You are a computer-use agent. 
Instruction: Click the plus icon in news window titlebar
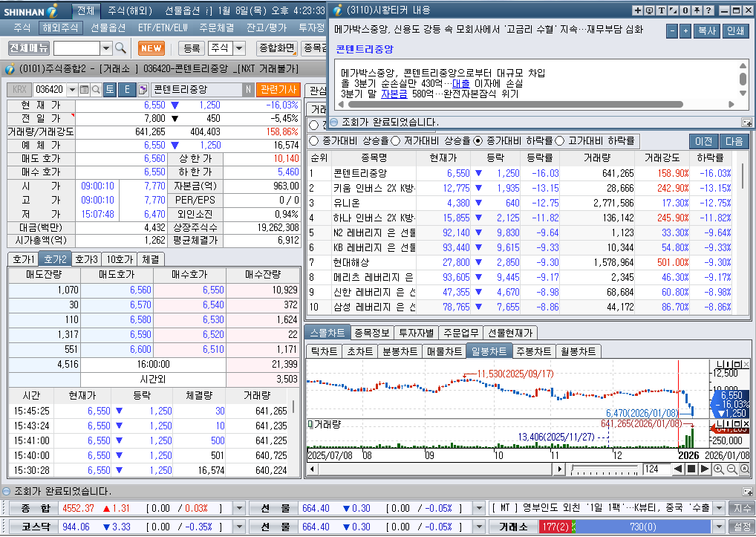click(x=637, y=10)
